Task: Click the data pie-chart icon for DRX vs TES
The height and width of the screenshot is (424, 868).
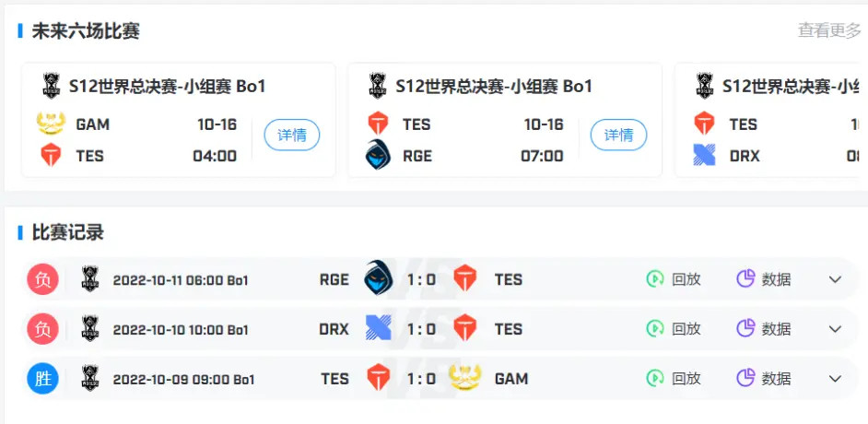Action: pos(745,328)
